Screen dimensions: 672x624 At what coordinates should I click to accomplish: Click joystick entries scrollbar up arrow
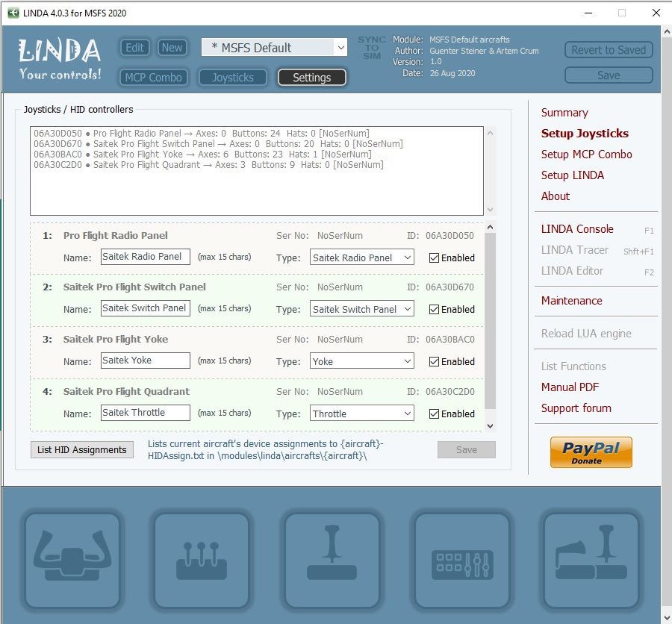click(491, 227)
